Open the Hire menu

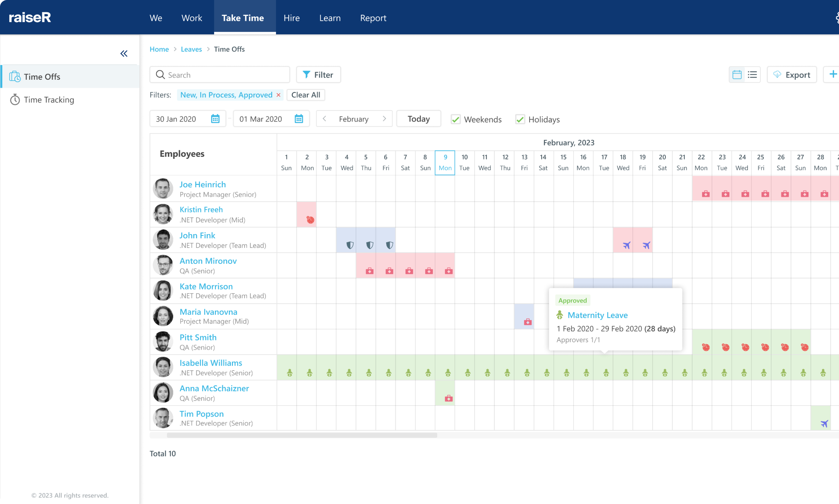291,18
